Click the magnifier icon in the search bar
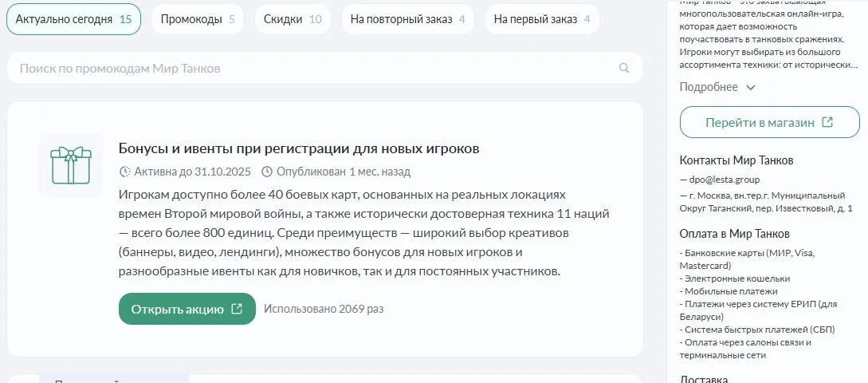Screen dimensions: 868x383 pos(624,69)
